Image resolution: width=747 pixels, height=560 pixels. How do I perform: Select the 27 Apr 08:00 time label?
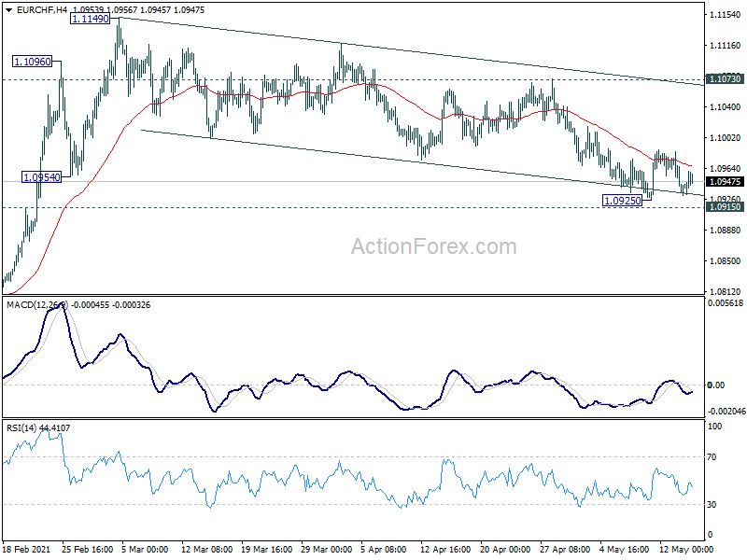[565, 550]
